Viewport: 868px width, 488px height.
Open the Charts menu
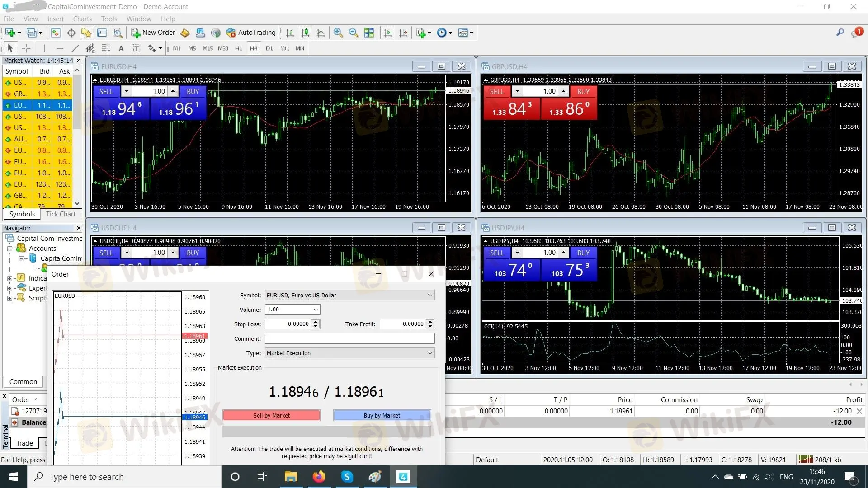coord(82,19)
